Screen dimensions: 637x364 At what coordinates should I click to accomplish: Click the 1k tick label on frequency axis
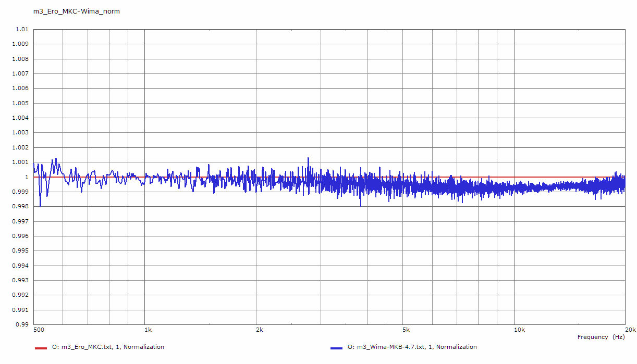tap(149, 330)
